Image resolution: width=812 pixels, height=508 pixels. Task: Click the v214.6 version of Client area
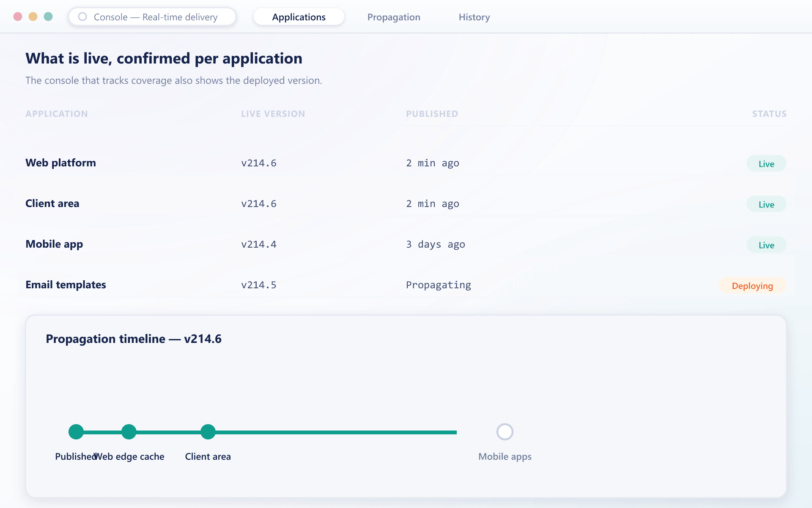coord(259,204)
